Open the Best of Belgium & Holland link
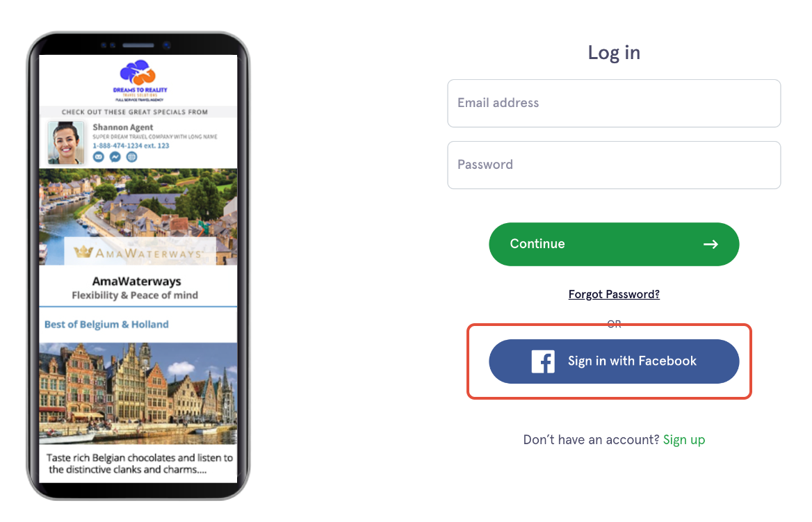Image resolution: width=812 pixels, height=522 pixels. tap(106, 324)
